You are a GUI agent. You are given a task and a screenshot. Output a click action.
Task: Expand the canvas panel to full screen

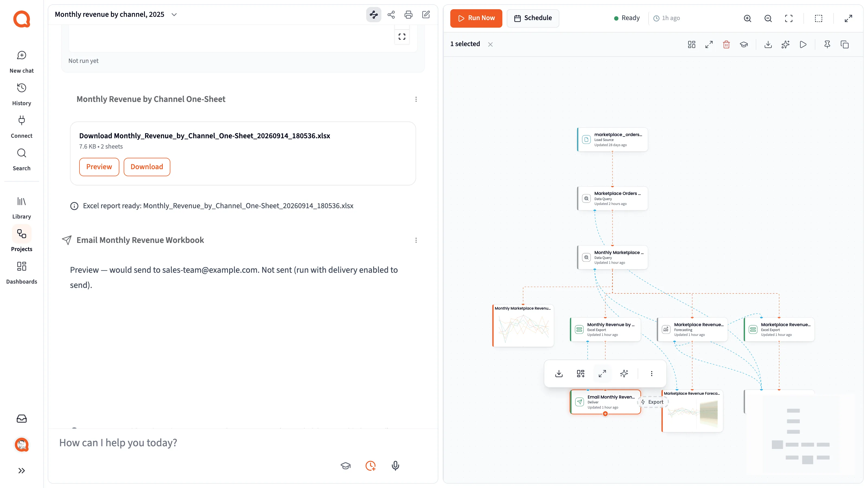point(848,18)
